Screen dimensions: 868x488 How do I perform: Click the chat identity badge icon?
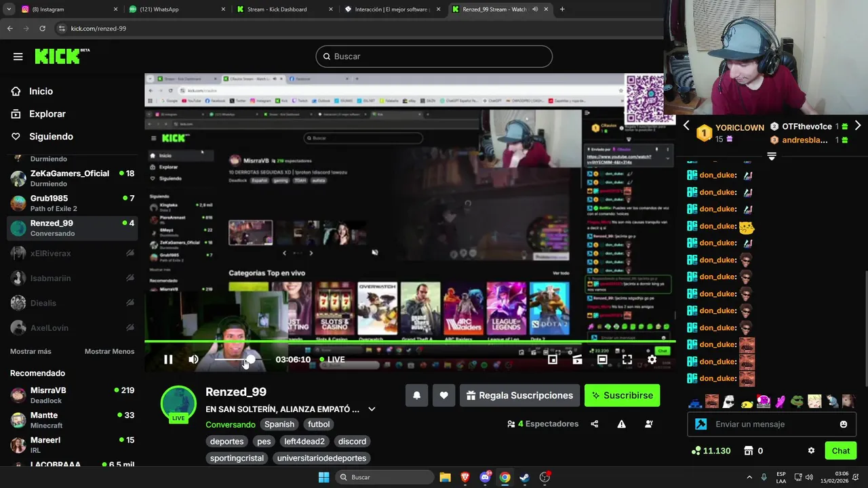click(701, 424)
